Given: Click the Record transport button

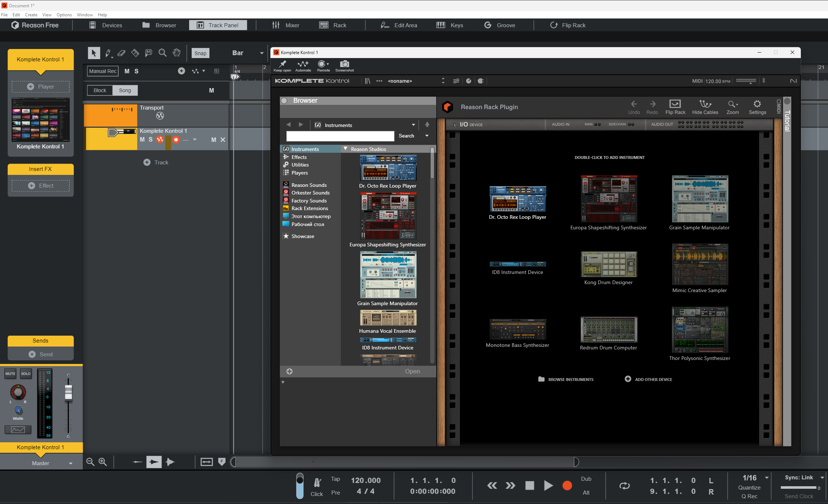Looking at the screenshot, I should (567, 485).
